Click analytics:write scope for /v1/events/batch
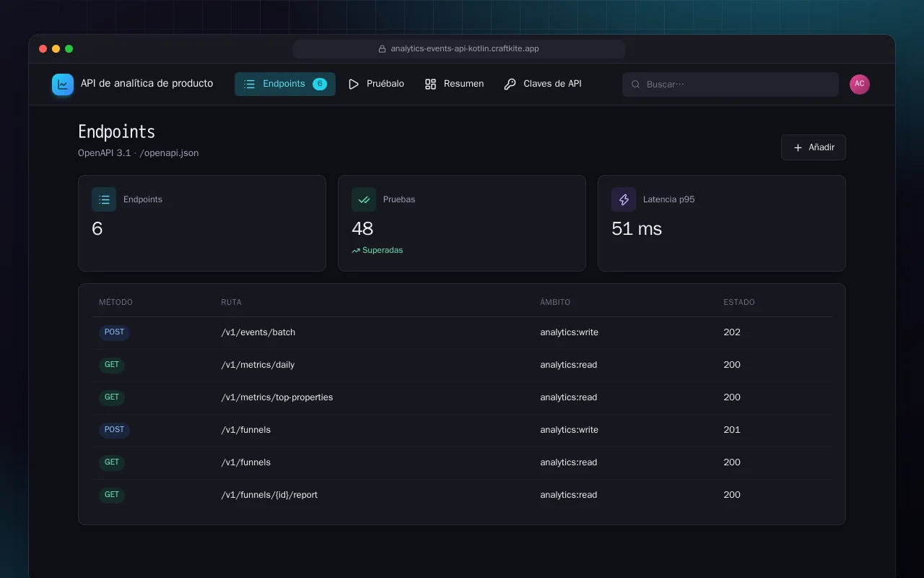The width and height of the screenshot is (924, 578). [569, 332]
